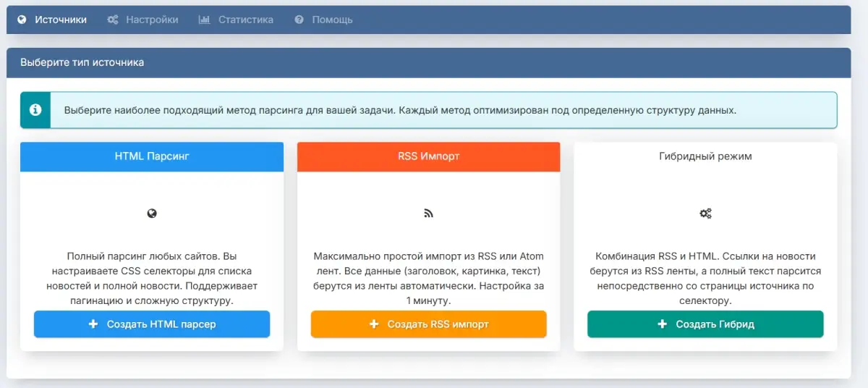Screen dimensions: 868x388
Task: Click the Выберите тип источника panel header
Action: click(x=82, y=62)
